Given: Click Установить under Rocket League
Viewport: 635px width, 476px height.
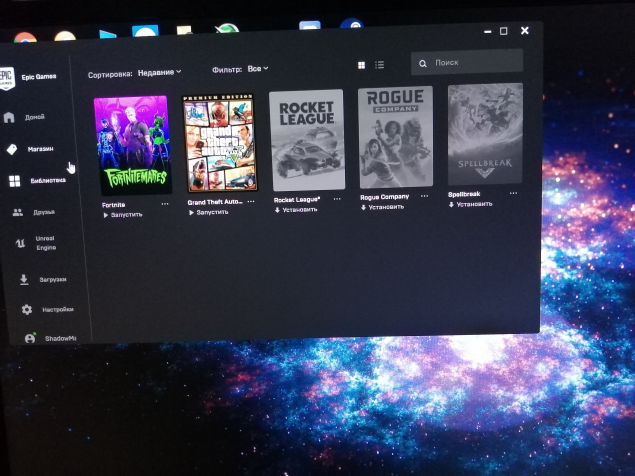Looking at the screenshot, I should point(296,210).
